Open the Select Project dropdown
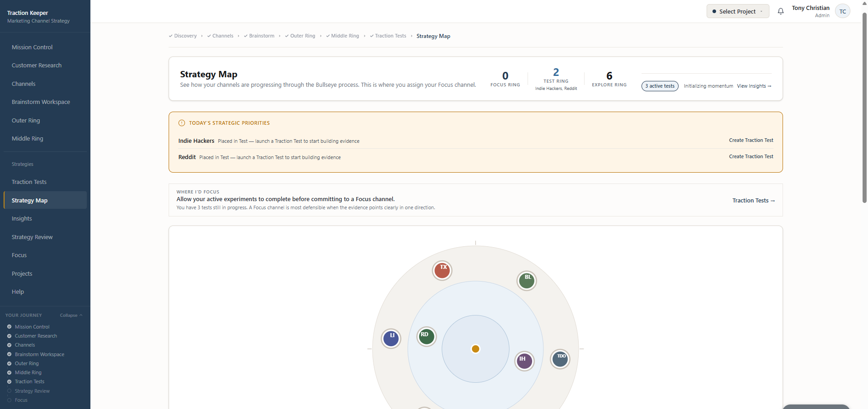This screenshot has width=868, height=409. point(738,11)
